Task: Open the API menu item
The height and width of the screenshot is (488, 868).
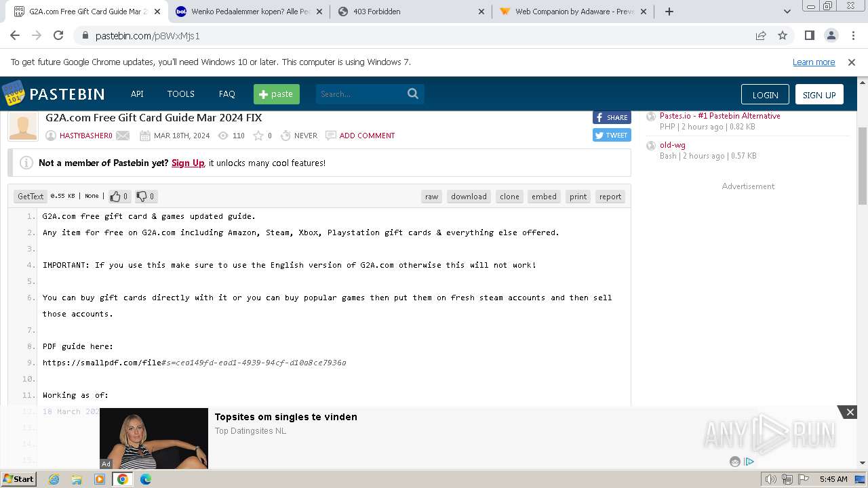Action: (137, 94)
